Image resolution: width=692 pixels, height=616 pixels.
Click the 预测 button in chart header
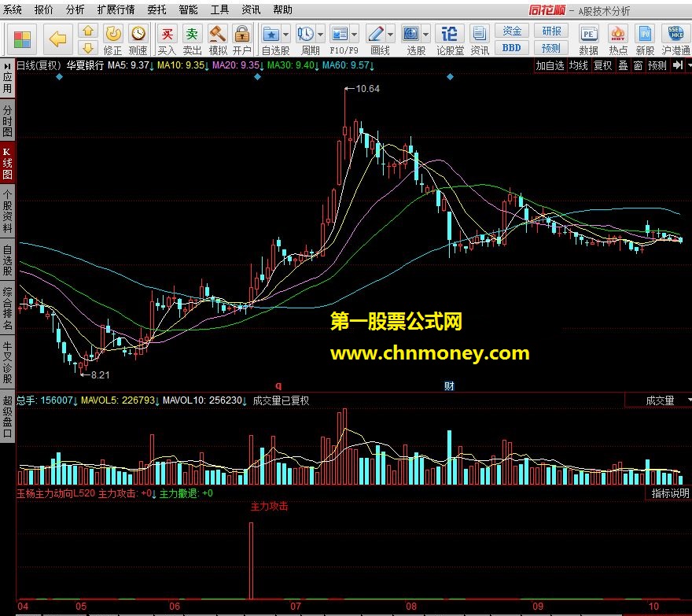(657, 65)
